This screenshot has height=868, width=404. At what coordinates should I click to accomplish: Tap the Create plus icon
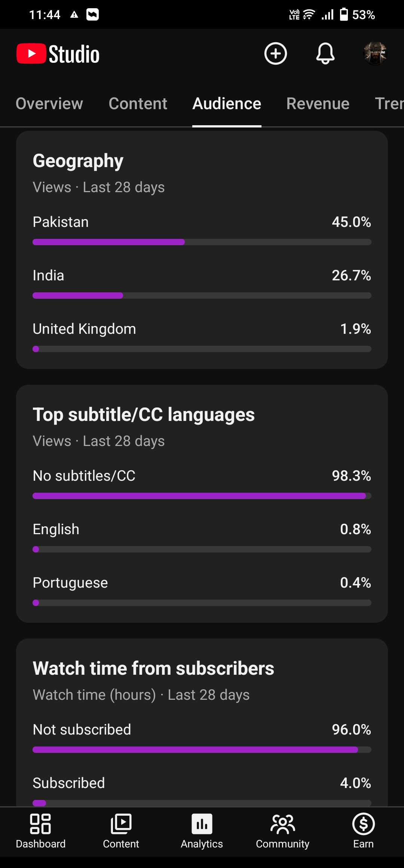[x=276, y=53]
